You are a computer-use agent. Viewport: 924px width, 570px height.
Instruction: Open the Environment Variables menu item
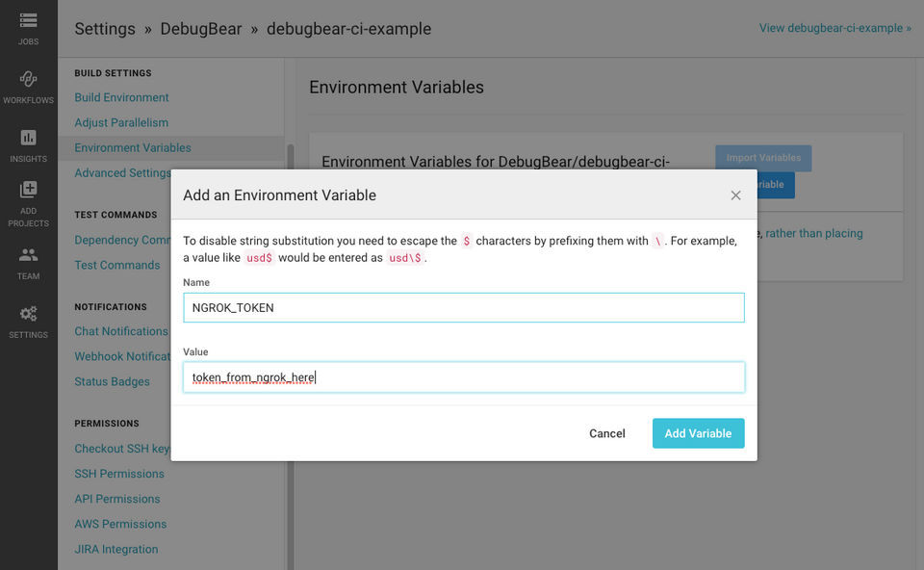133,147
